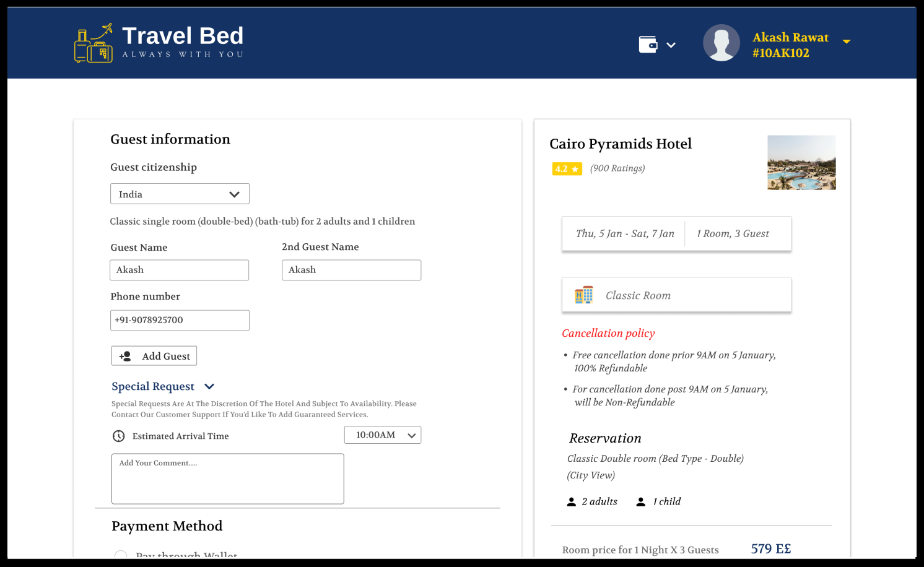Click the user profile avatar
This screenshot has height=567, width=924.
pos(721,43)
